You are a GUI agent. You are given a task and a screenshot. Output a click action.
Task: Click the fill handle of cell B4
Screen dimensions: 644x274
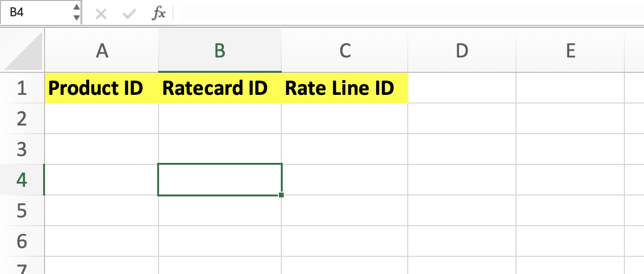(x=281, y=194)
